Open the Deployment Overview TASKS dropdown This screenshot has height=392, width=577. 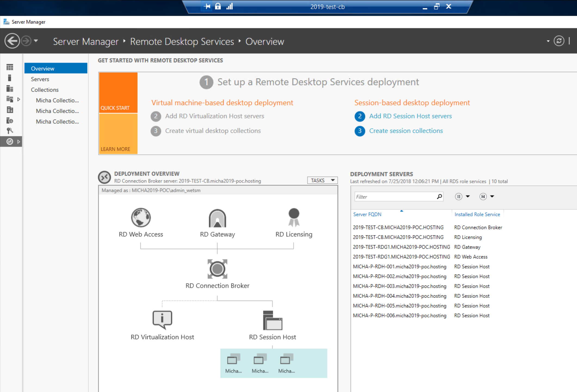(322, 181)
